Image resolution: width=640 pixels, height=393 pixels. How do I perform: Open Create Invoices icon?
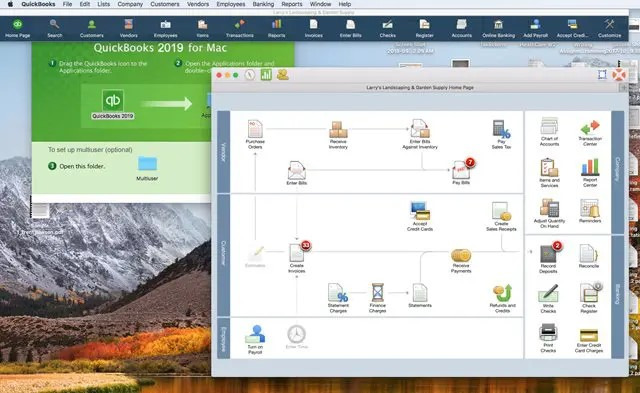[x=297, y=253]
